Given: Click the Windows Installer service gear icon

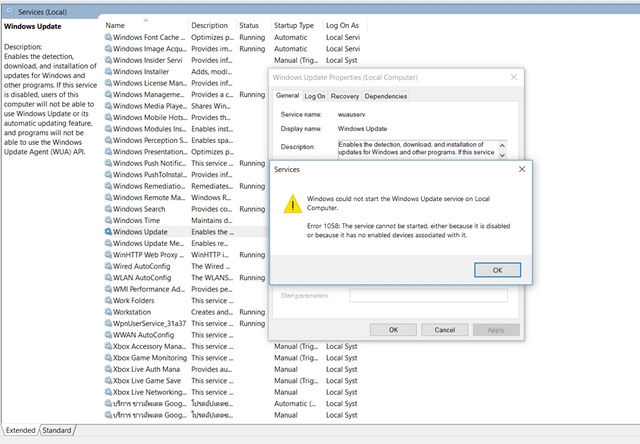Looking at the screenshot, I should (108, 71).
